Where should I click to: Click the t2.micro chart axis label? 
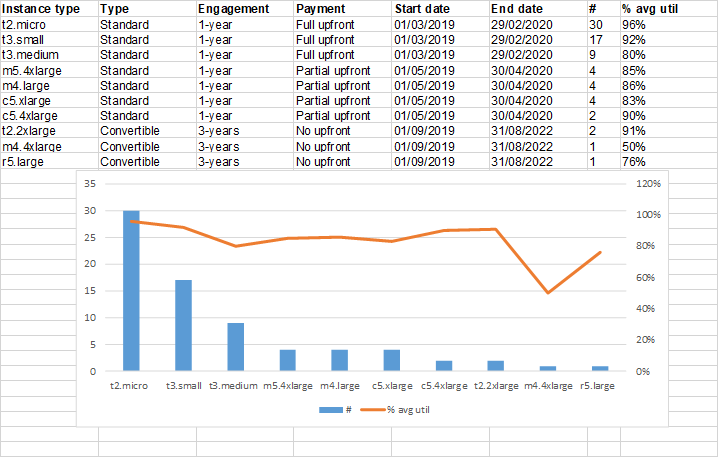pos(129,386)
